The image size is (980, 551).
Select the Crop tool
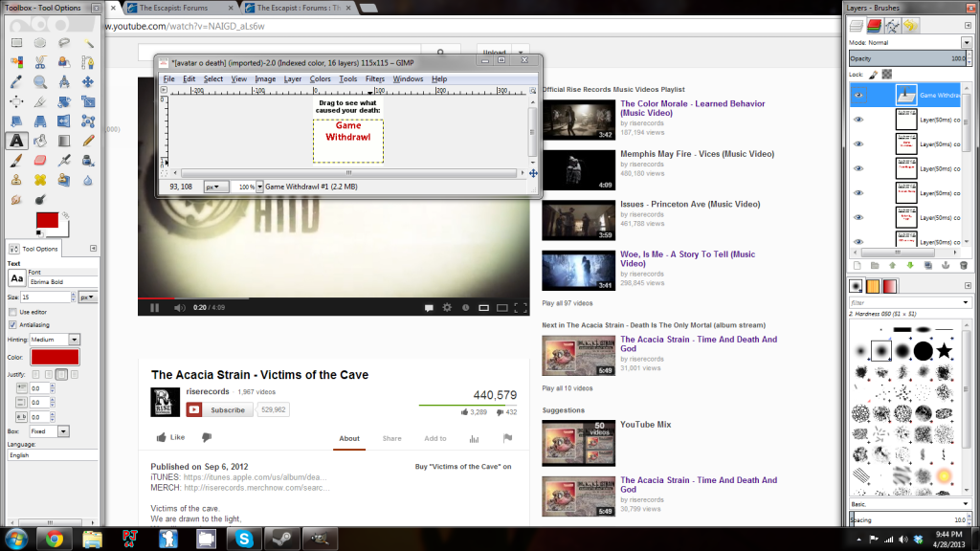[40, 101]
